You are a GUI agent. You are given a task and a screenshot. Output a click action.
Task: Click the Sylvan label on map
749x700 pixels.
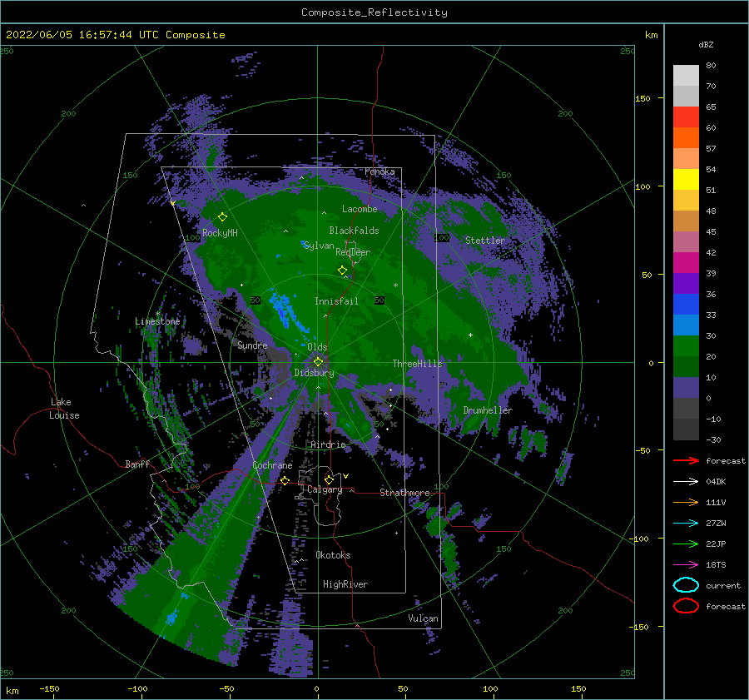(319, 246)
